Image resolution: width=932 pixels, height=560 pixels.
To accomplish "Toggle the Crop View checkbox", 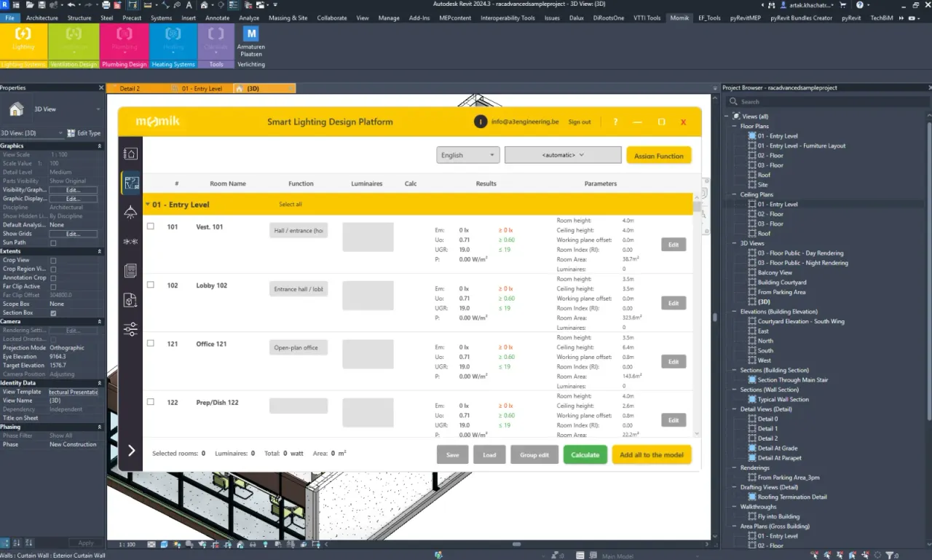I will coord(53,260).
